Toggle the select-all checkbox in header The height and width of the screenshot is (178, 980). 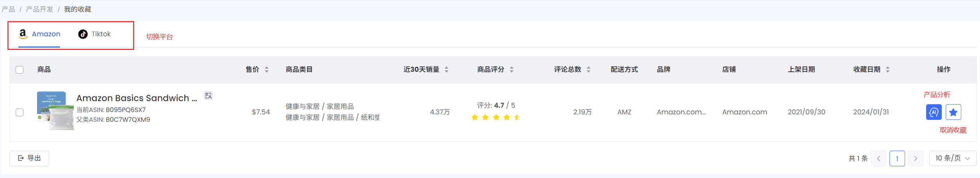click(20, 70)
